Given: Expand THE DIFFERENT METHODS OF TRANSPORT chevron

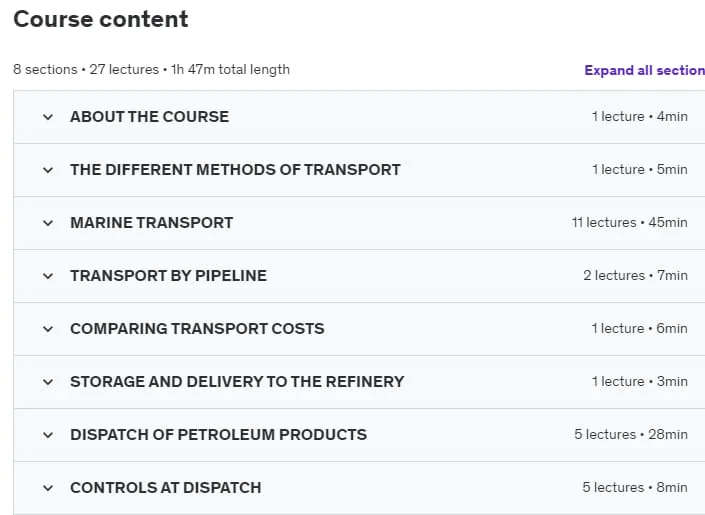Looking at the screenshot, I should tap(48, 170).
